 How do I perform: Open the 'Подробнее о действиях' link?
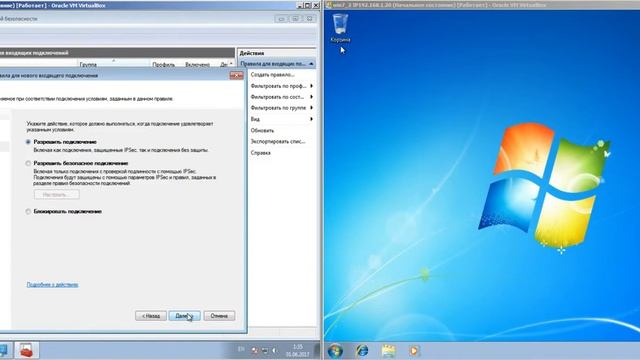coord(52,284)
